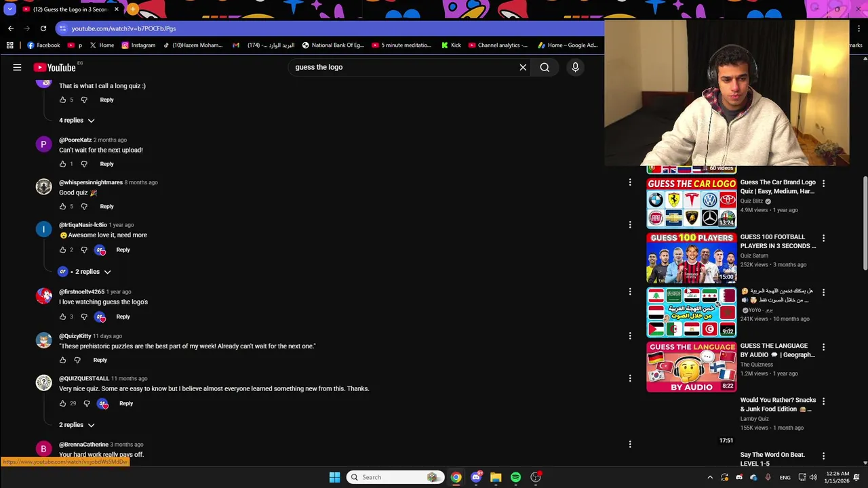Show hidden icons chevron in system tray

[710, 477]
